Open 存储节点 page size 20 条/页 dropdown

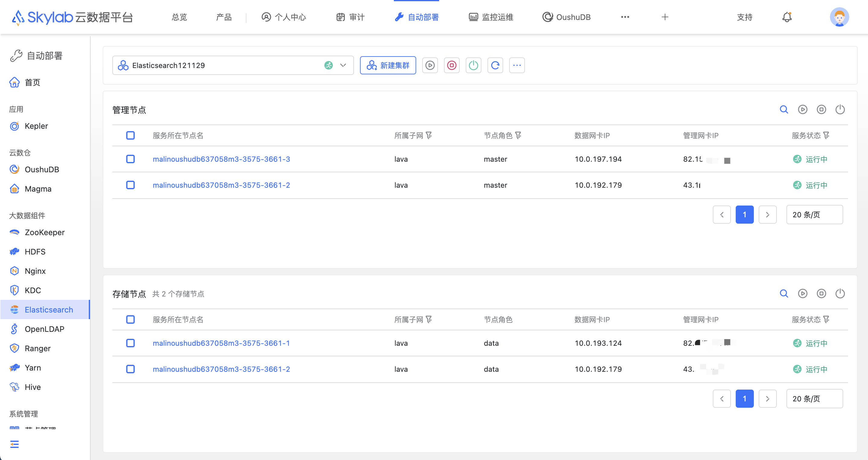click(x=815, y=399)
